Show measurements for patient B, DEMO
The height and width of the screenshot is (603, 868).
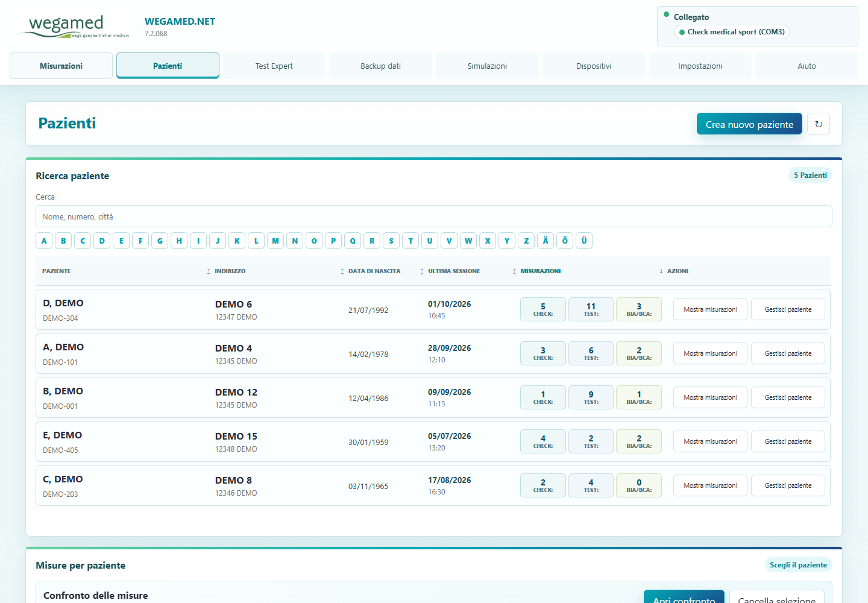tap(710, 397)
